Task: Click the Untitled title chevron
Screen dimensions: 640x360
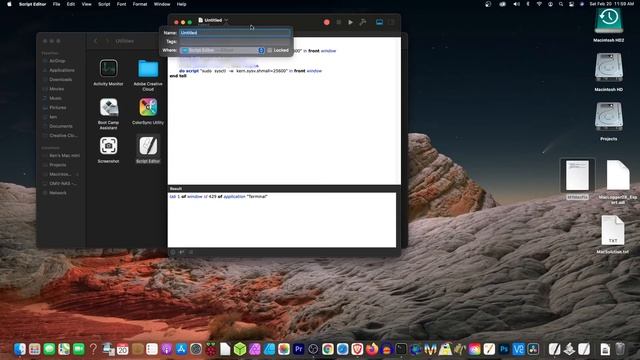Action: point(226,20)
